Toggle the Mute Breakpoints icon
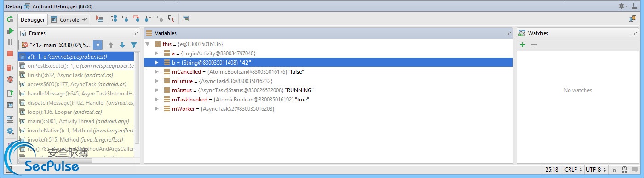 pyautogui.click(x=10, y=79)
